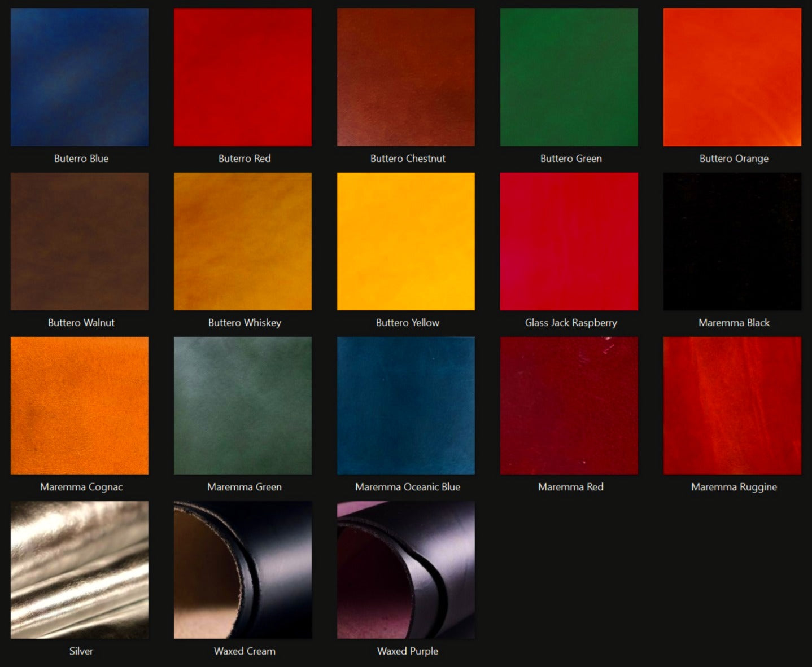Click the 'Maremma Red' label
812x667 pixels.
coord(571,487)
